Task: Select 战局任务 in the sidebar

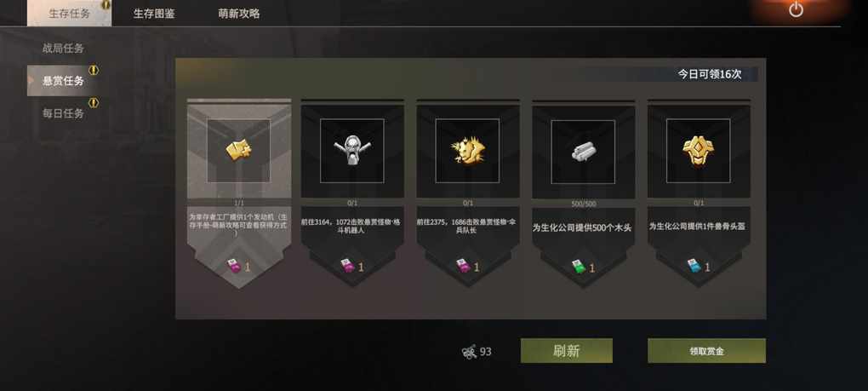Action: click(x=63, y=49)
